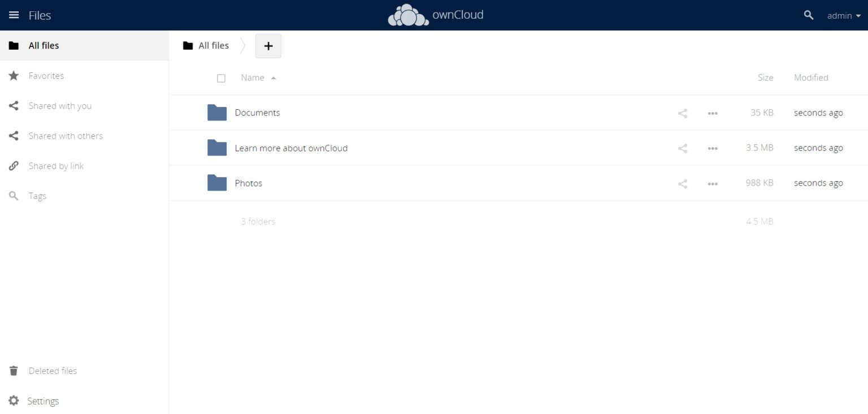The image size is (868, 414).
Task: Open the Documents folder name link
Action: (x=257, y=113)
